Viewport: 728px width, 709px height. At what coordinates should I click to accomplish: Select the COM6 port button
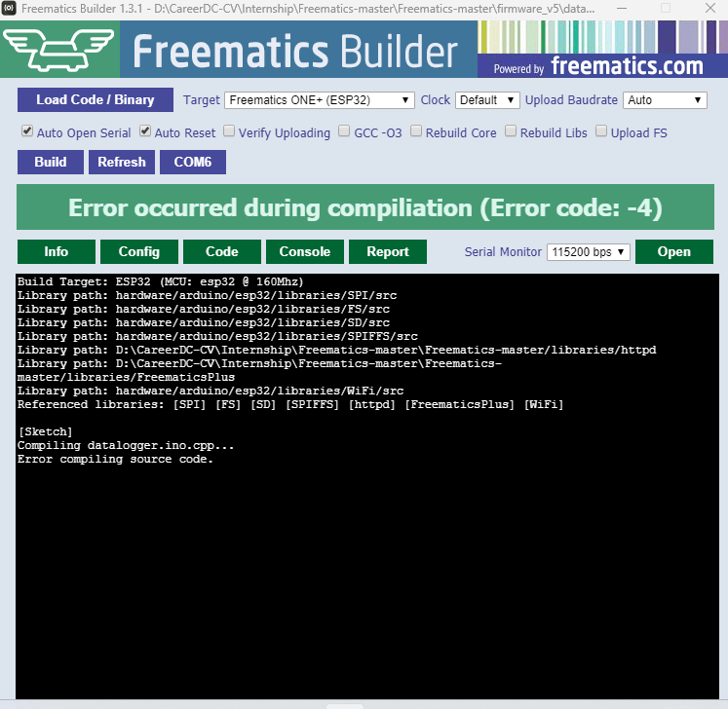tap(193, 162)
